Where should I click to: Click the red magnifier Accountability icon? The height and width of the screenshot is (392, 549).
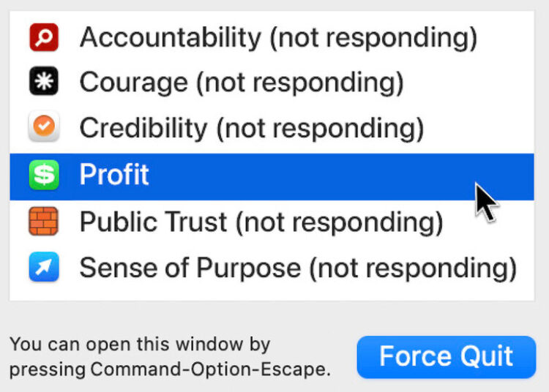coord(43,37)
